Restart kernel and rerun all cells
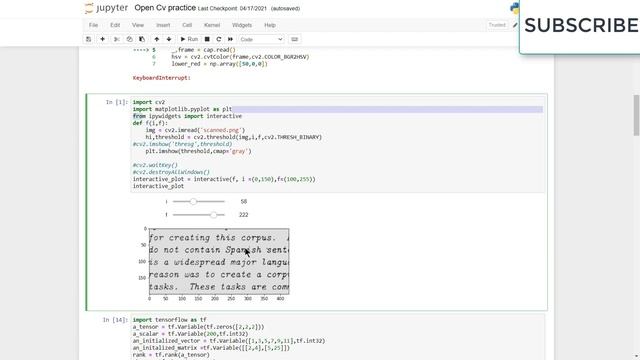Image resolution: width=640 pixels, height=360 pixels. (x=231, y=39)
